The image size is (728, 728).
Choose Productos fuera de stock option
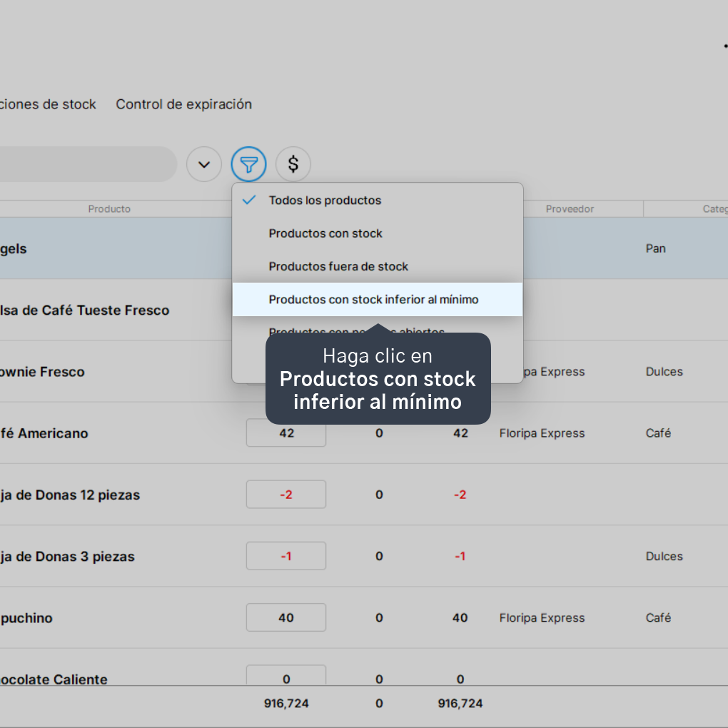click(x=378, y=266)
